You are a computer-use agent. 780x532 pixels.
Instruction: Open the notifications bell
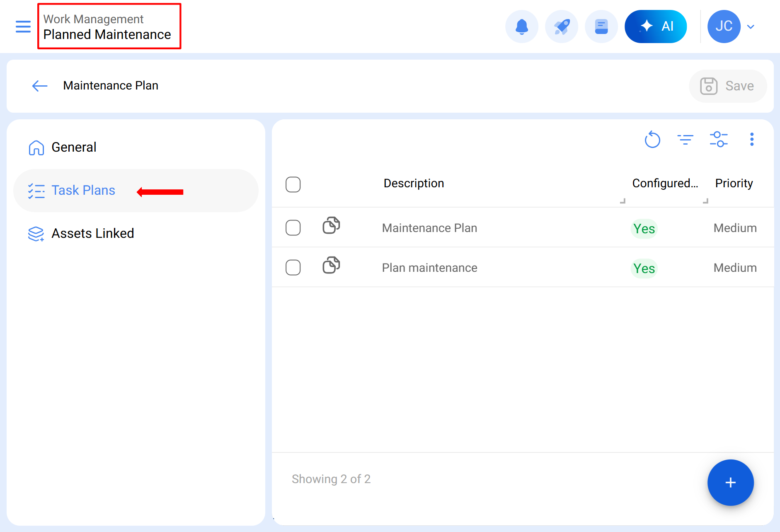[x=522, y=27]
